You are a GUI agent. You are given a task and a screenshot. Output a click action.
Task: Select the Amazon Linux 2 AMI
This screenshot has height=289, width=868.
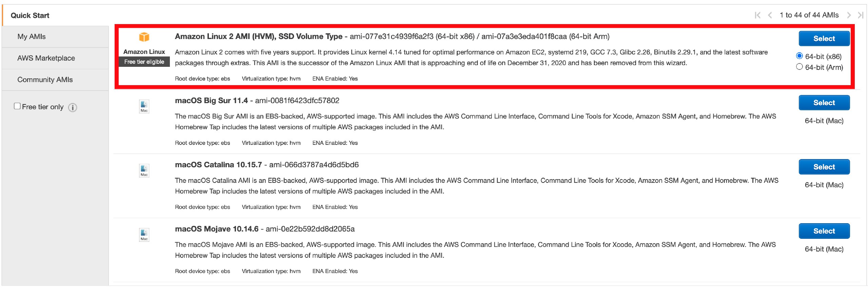(824, 38)
